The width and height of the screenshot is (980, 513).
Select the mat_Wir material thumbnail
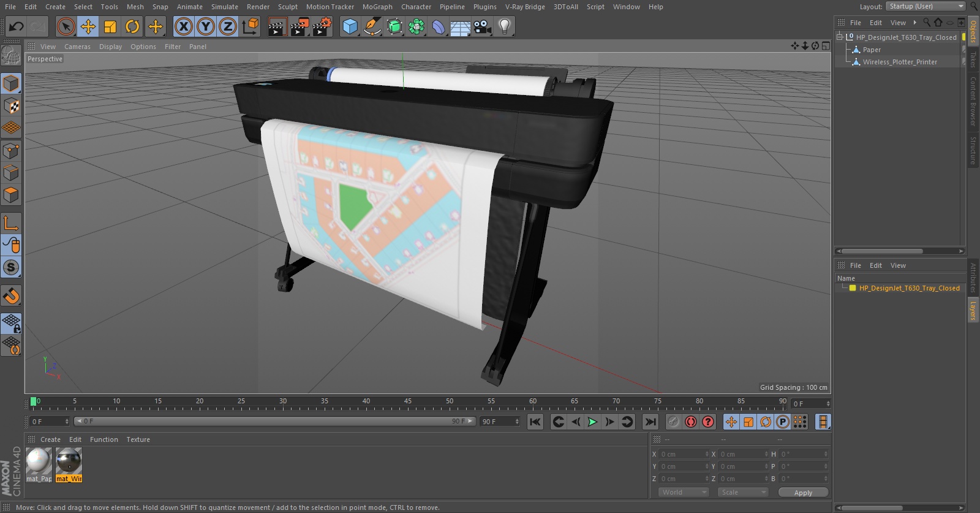point(69,465)
